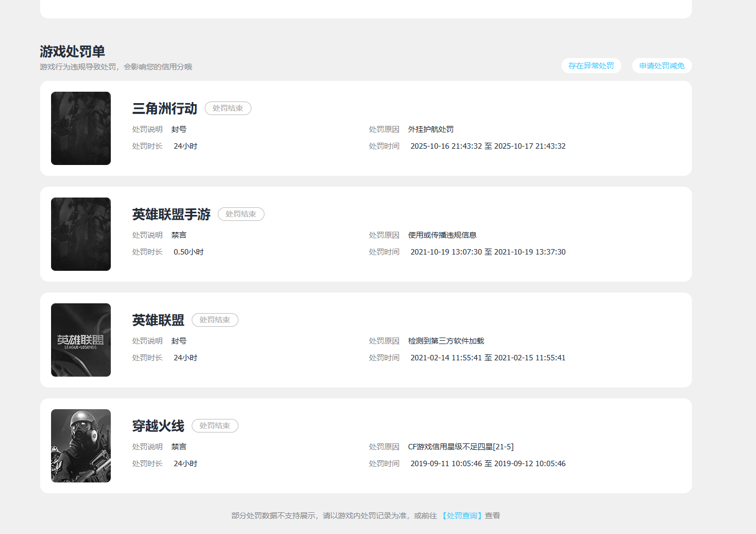This screenshot has height=534, width=756.
Task: Open the 处罚查询 link
Action: click(462, 516)
